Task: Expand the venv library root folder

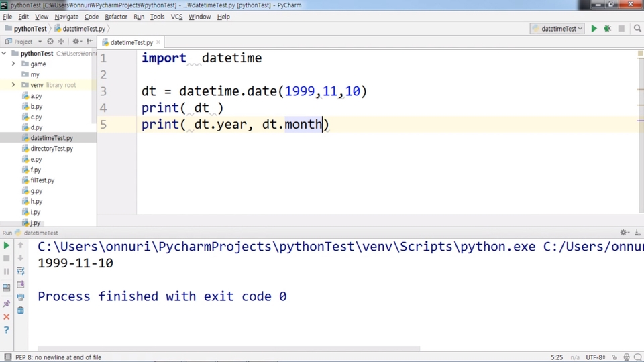Action: 13,85
